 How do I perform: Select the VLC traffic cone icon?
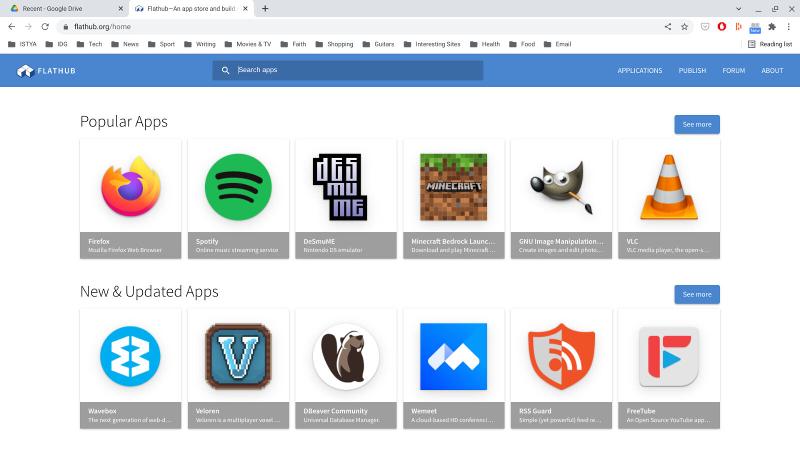(x=669, y=187)
